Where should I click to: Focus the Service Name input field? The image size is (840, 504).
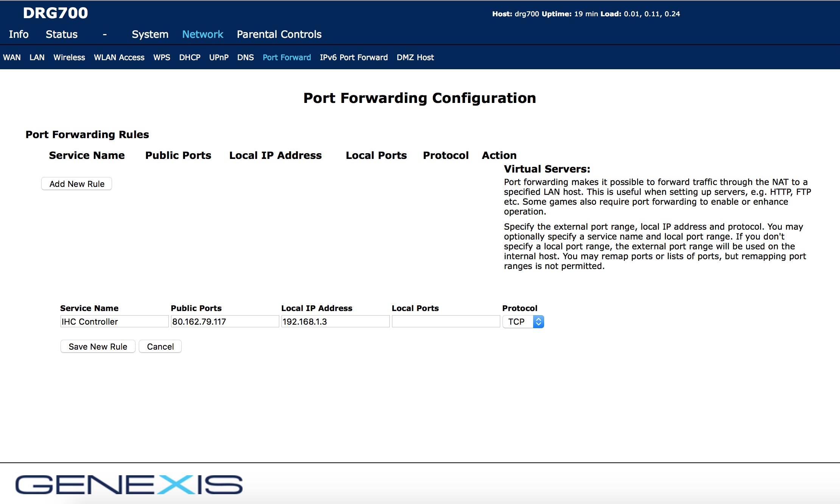[x=114, y=322]
